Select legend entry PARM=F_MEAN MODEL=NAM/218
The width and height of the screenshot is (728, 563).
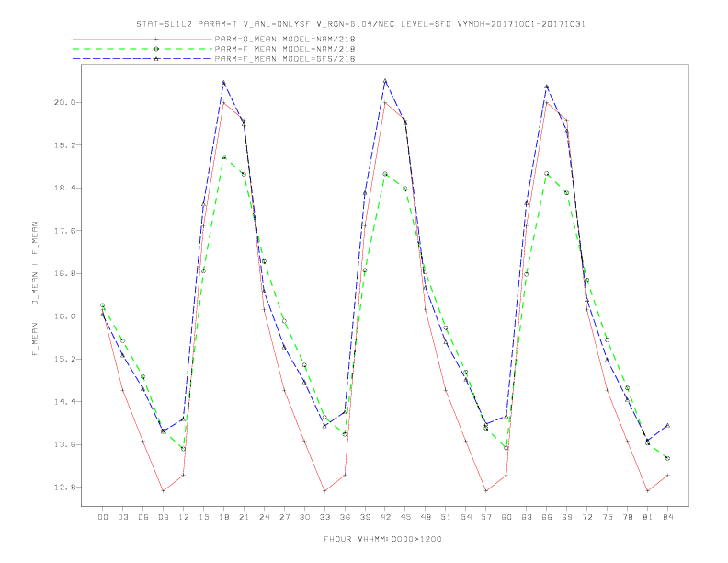[x=285, y=49]
